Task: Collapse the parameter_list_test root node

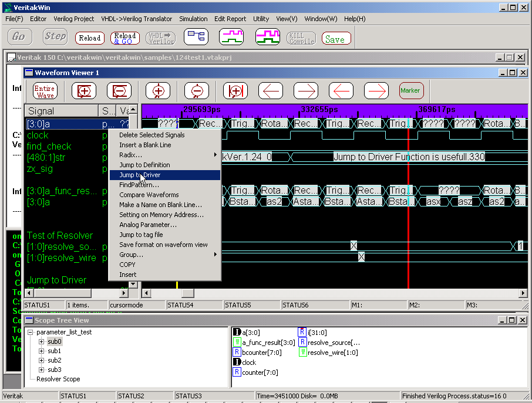Action: [x=31, y=332]
